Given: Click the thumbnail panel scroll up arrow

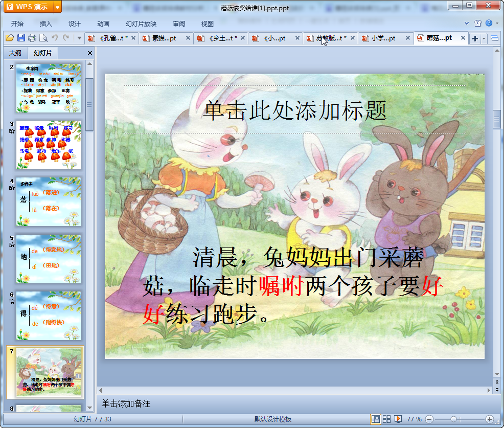Looking at the screenshot, I should click(x=89, y=64).
